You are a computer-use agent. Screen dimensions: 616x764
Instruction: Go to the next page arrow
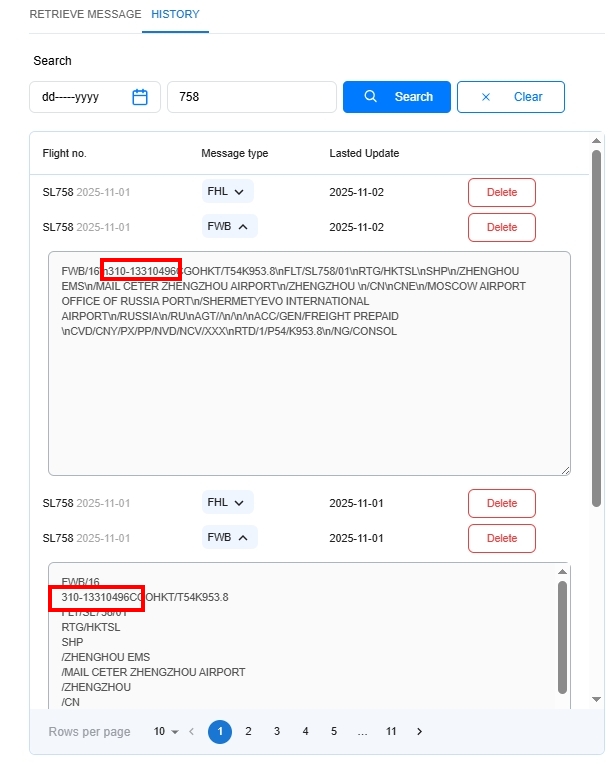tap(419, 732)
